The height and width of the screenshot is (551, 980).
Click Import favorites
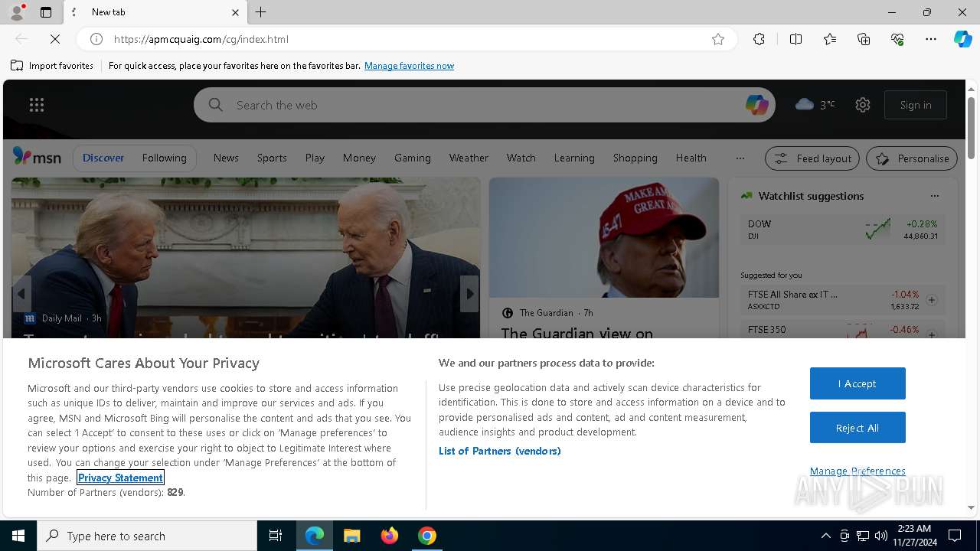(x=52, y=66)
